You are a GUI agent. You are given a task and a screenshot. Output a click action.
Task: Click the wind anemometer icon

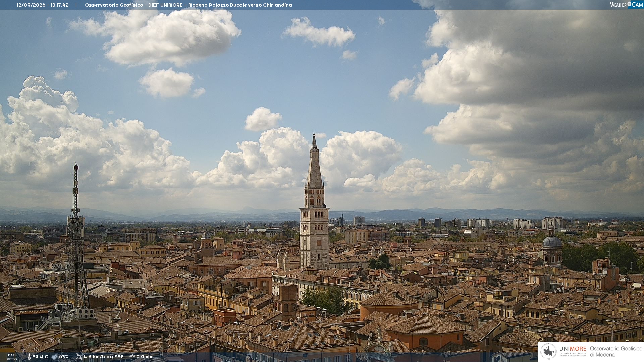click(x=79, y=357)
